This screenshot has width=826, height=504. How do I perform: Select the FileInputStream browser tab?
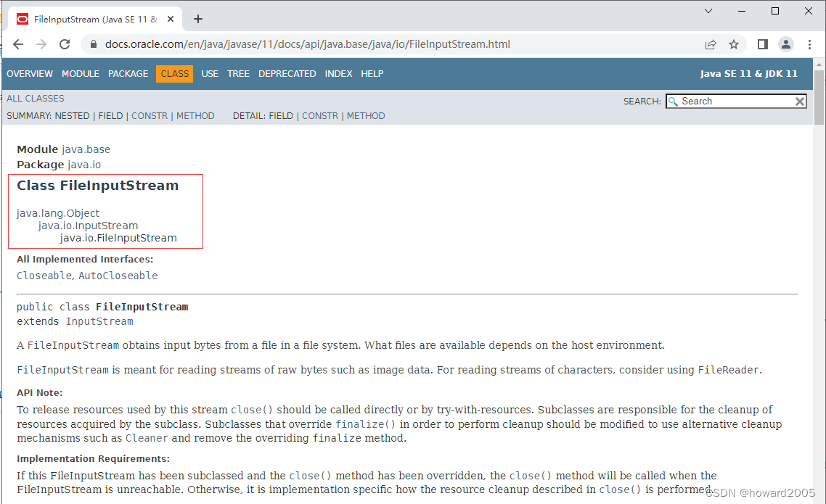(95, 20)
